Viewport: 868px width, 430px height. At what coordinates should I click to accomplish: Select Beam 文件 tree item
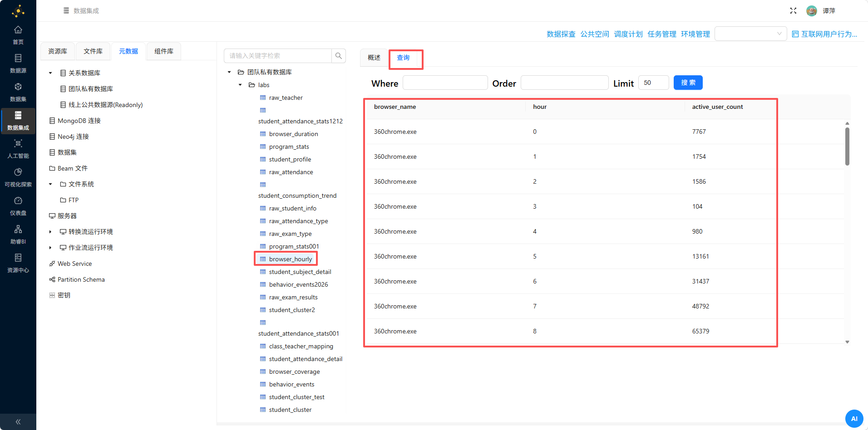point(73,168)
